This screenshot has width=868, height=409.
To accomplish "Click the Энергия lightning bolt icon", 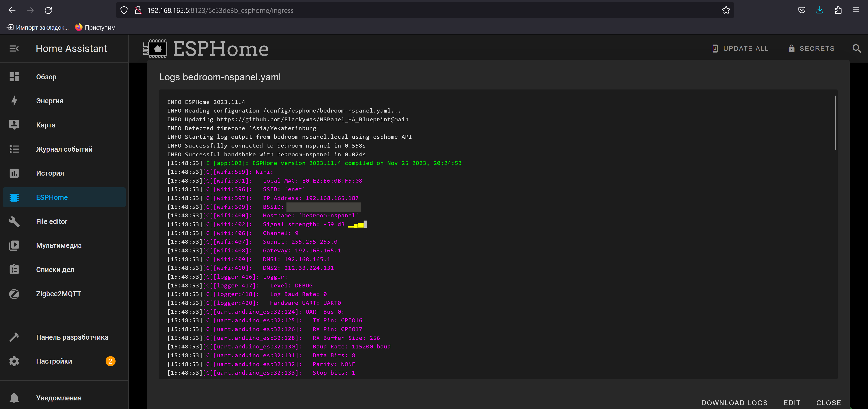I will tap(14, 101).
